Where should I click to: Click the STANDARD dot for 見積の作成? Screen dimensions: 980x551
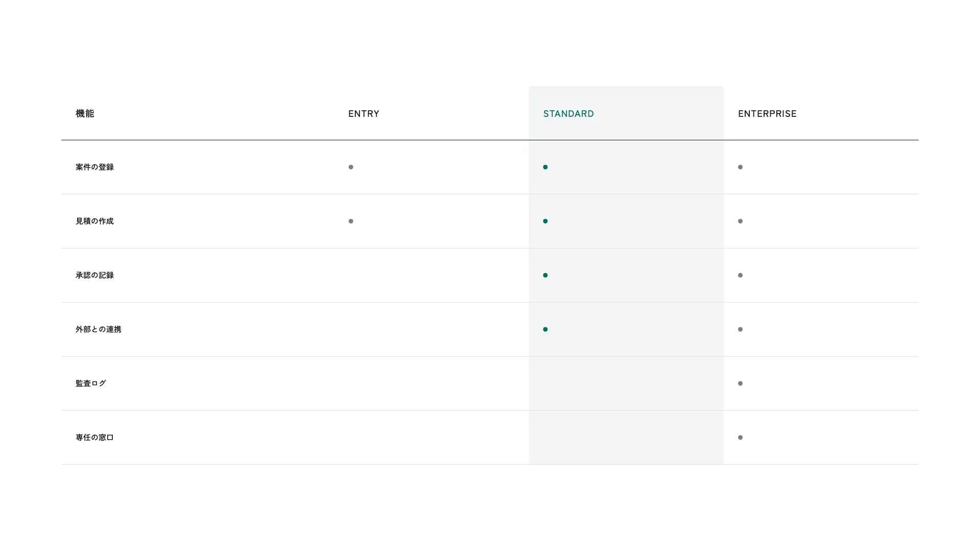point(545,221)
